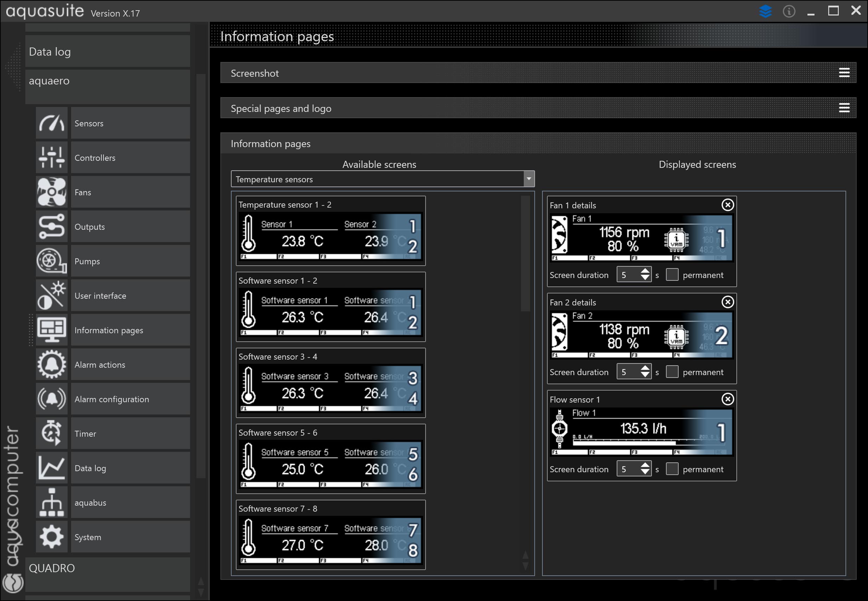Increase Fan 2 screen duration stepper
Screen dimensions: 868x601
[645, 368]
